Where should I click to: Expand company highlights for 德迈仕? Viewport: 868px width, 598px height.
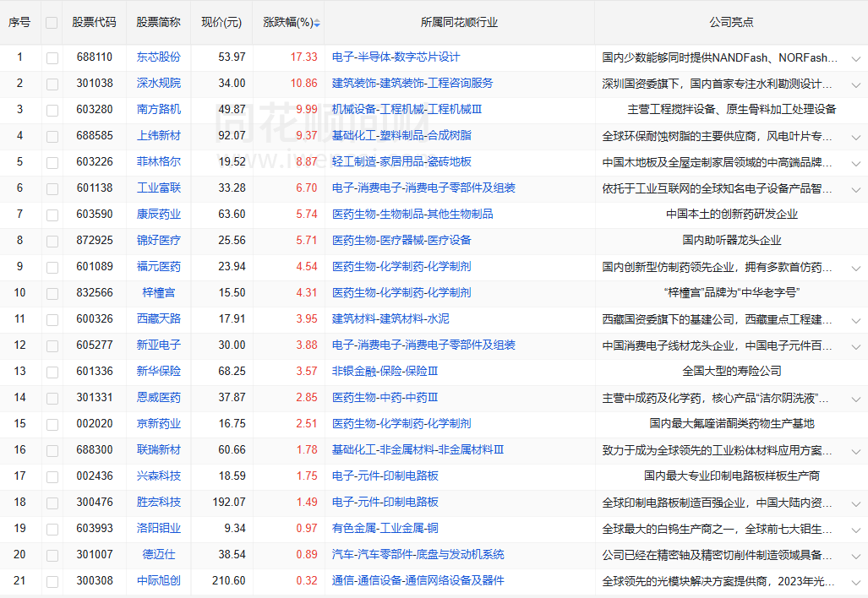pos(856,556)
